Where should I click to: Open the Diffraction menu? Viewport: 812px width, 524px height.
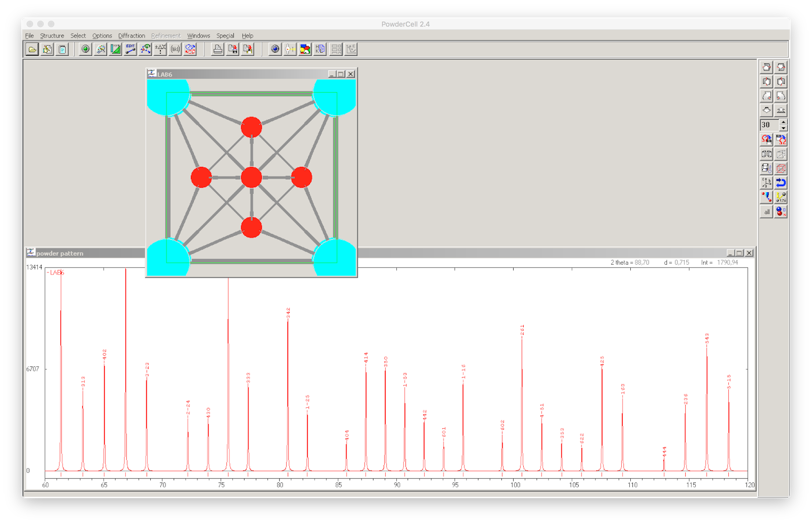point(131,36)
